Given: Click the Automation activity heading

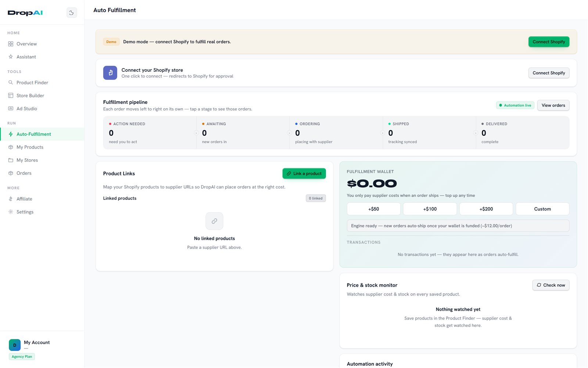Looking at the screenshot, I should point(370,364).
